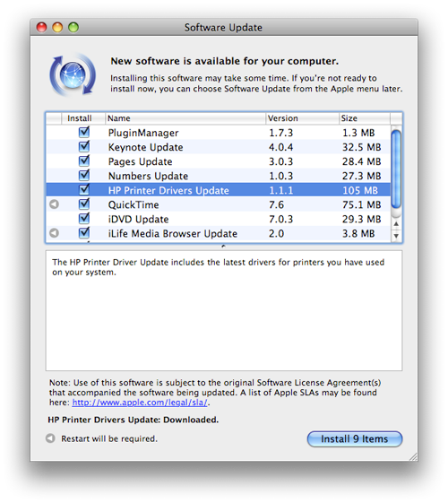Viewport: 448px width, 503px height.
Task: Close the Software Update window
Action: (41, 27)
